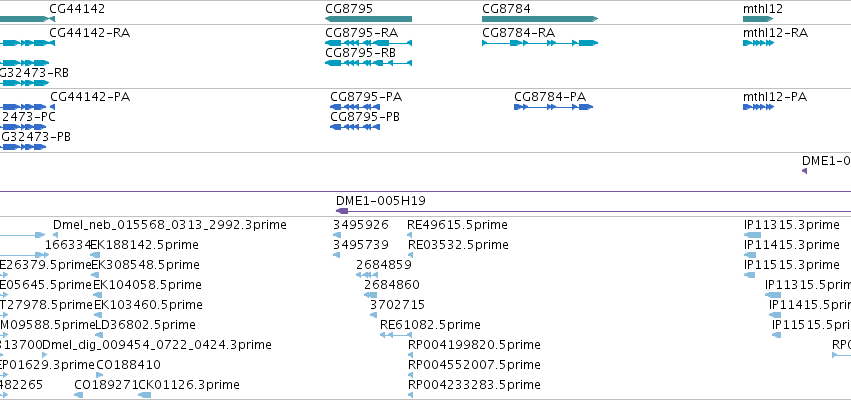This screenshot has width=851, height=400.
Task: Click the CG8784-RA transcript glyph
Action: pyautogui.click(x=540, y=43)
